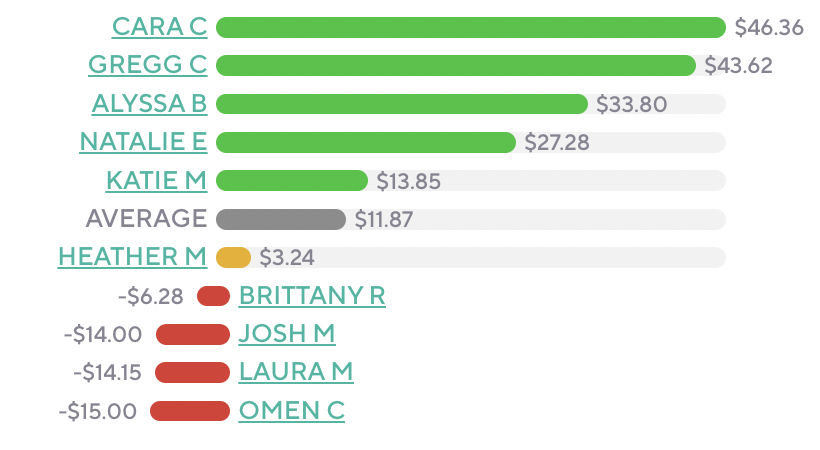820x450 pixels.
Task: Click the GREGG C link
Action: (x=147, y=65)
